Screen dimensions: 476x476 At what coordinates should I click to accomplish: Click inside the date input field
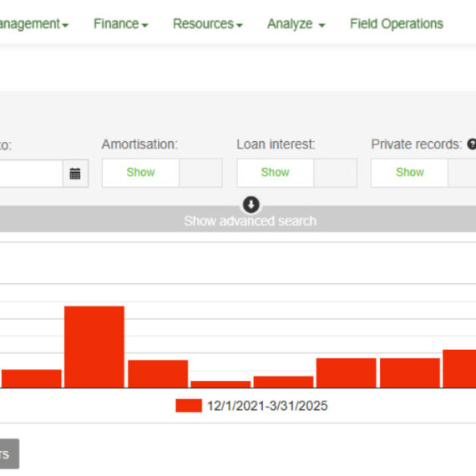31,174
